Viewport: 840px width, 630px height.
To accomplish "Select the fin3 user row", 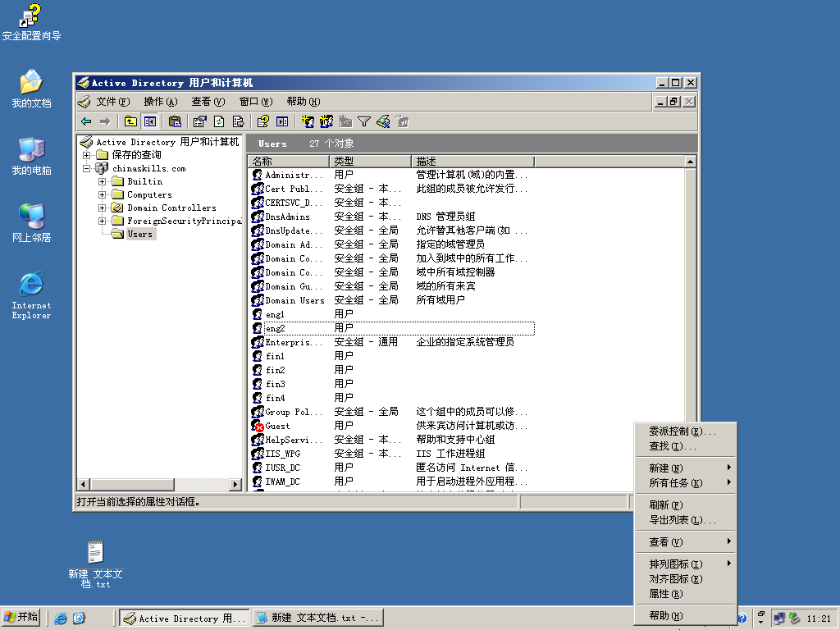I will [x=392, y=384].
